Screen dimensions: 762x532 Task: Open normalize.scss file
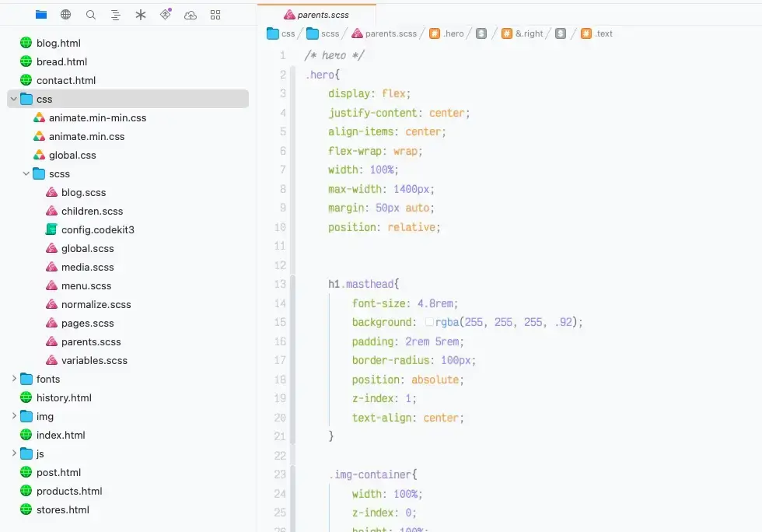tap(96, 304)
